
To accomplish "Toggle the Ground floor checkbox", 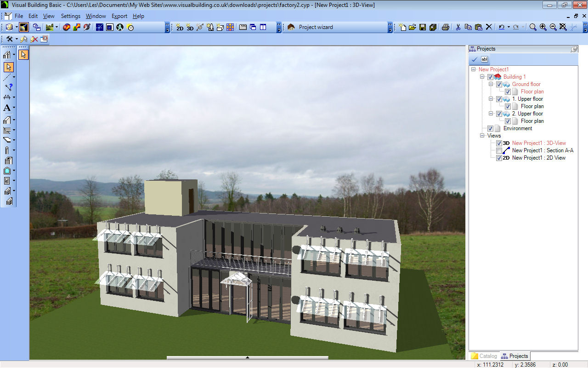I will pyautogui.click(x=499, y=85).
